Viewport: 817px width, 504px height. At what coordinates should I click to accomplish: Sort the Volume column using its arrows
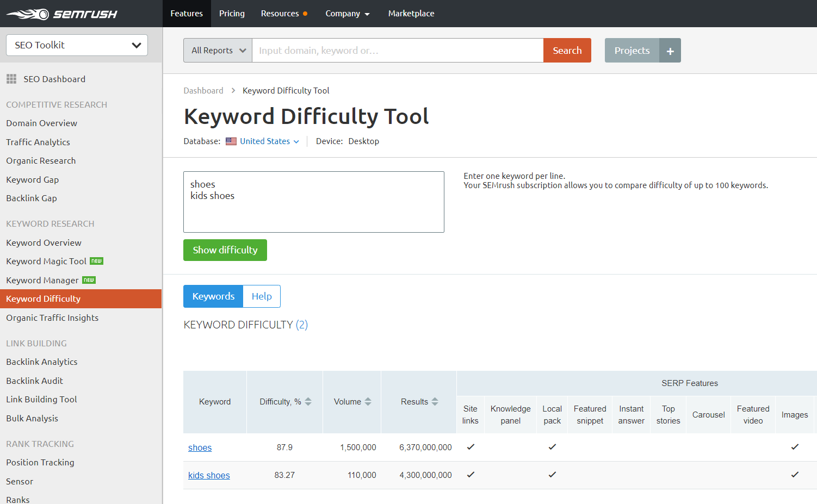click(368, 401)
